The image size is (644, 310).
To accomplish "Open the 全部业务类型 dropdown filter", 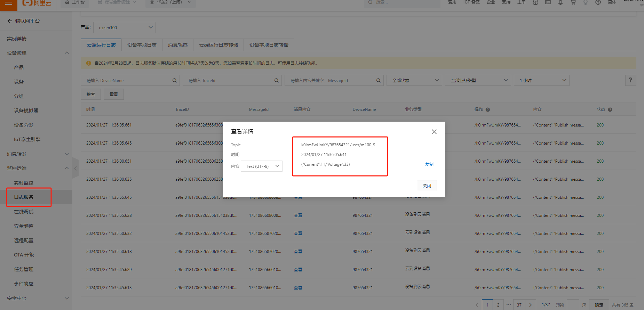I will [478, 80].
